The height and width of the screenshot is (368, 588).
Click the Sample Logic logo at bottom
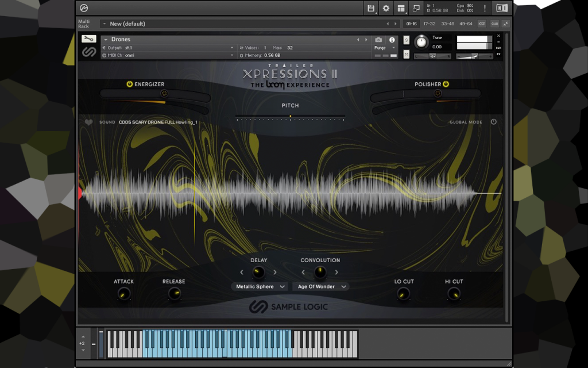coord(288,307)
